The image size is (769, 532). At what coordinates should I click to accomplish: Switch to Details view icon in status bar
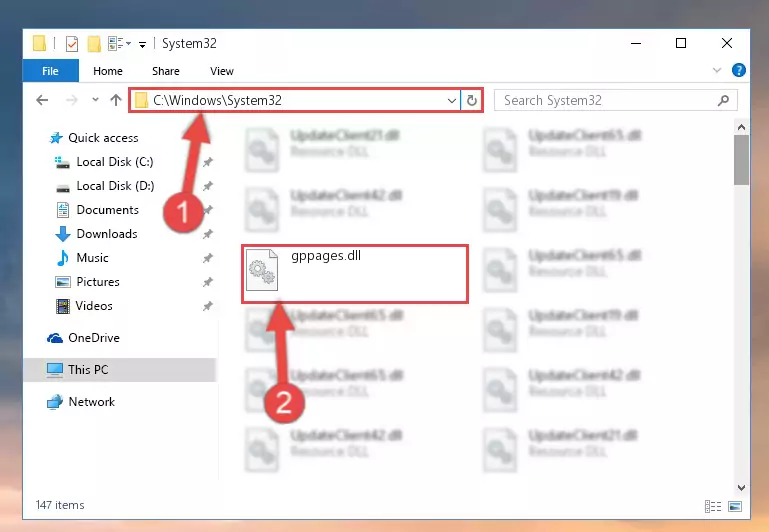713,506
